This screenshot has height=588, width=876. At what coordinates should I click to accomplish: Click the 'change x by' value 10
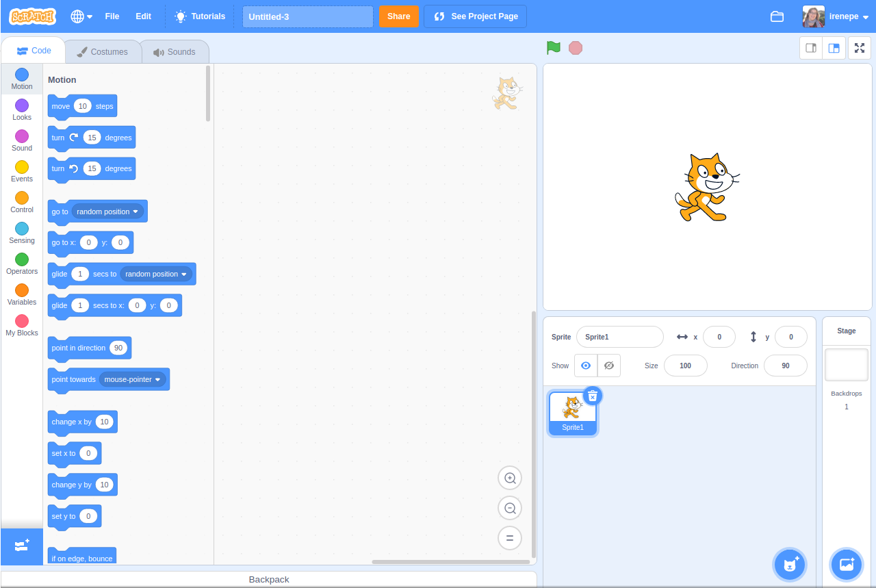tap(105, 422)
